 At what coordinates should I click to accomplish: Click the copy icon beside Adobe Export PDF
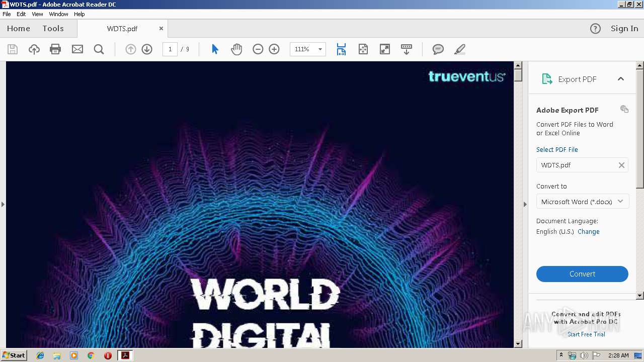click(x=624, y=109)
